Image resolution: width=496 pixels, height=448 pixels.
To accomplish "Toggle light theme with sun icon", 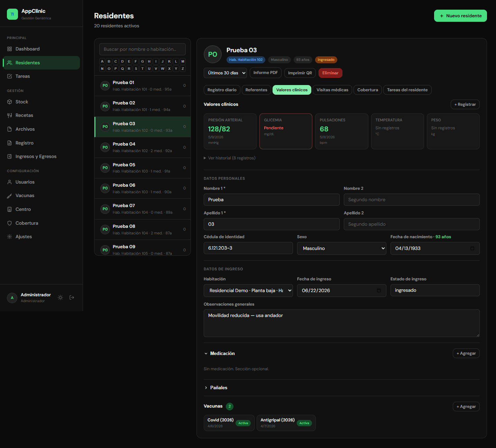I will tap(60, 298).
